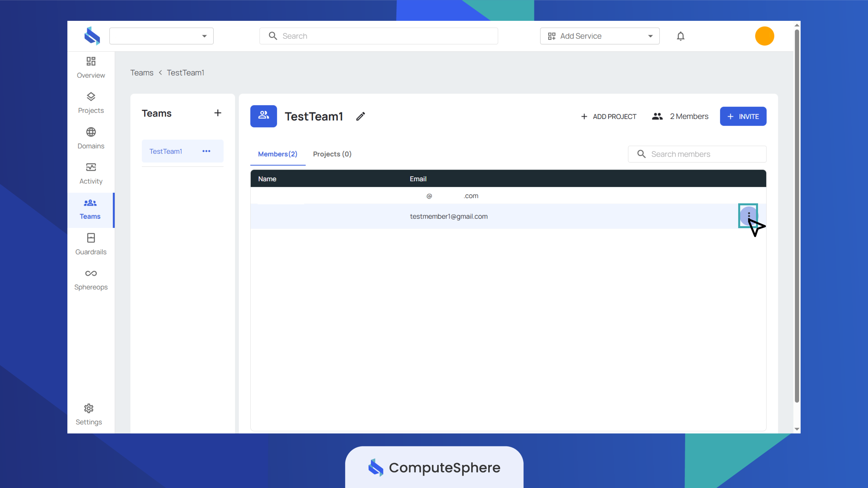Viewport: 868px width, 488px height.
Task: Follow the Teams breadcrumb link
Action: (x=142, y=73)
